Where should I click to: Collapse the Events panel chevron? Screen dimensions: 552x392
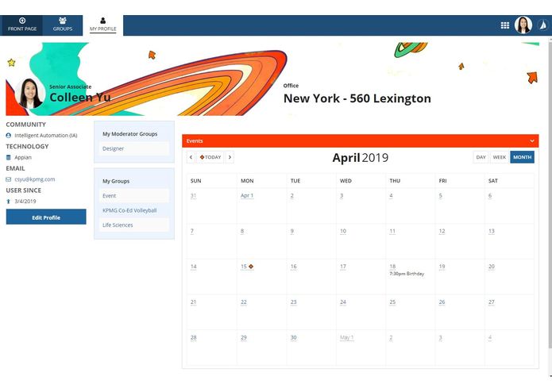pos(532,141)
